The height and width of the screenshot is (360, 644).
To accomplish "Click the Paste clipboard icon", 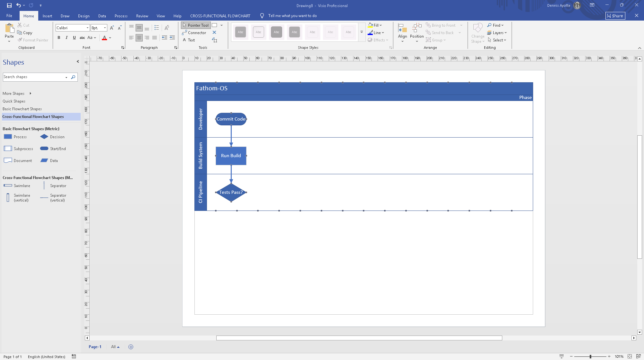I will tap(9, 28).
